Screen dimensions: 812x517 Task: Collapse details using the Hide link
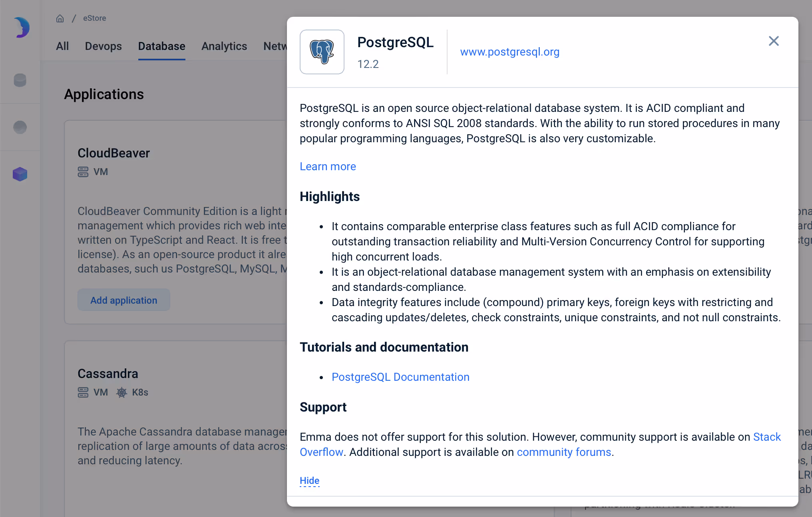(x=309, y=481)
